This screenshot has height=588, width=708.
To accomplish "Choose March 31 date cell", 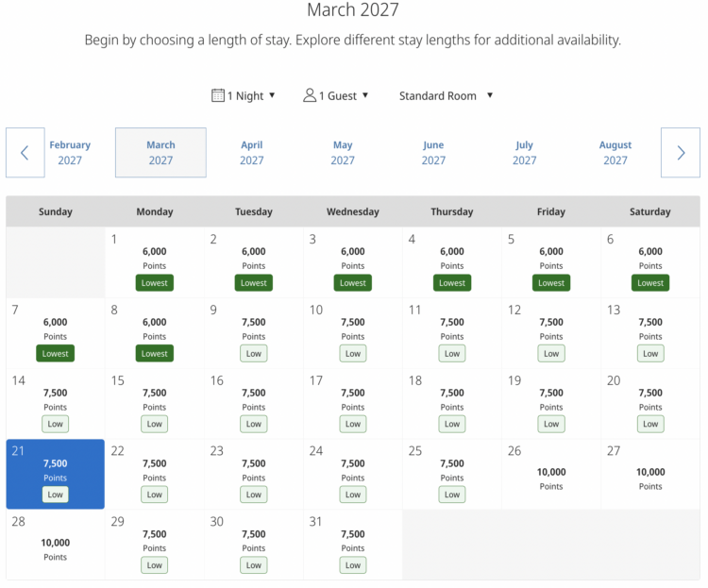I will 353,545.
